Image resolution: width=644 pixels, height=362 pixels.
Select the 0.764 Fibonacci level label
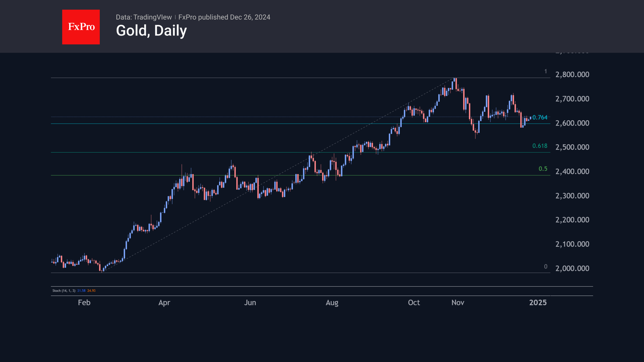click(x=540, y=117)
